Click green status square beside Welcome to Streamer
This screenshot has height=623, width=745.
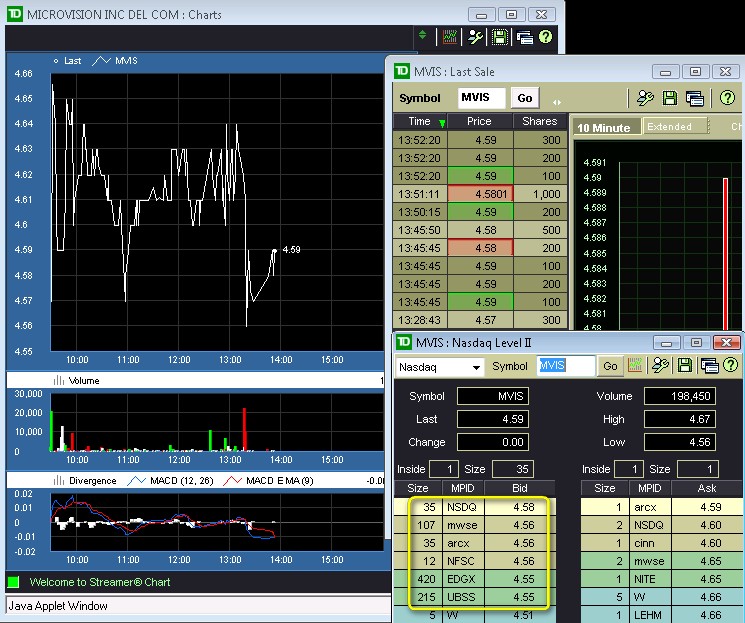[13, 582]
